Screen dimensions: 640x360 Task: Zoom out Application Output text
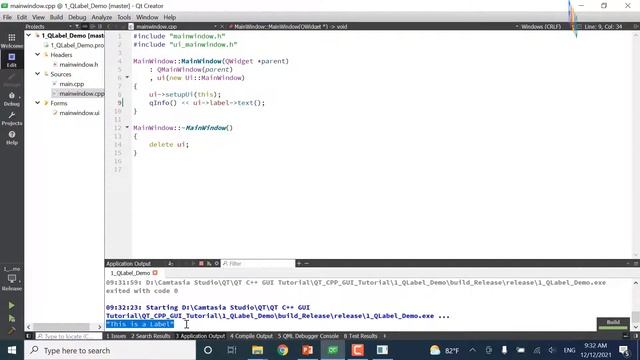(x=307, y=264)
